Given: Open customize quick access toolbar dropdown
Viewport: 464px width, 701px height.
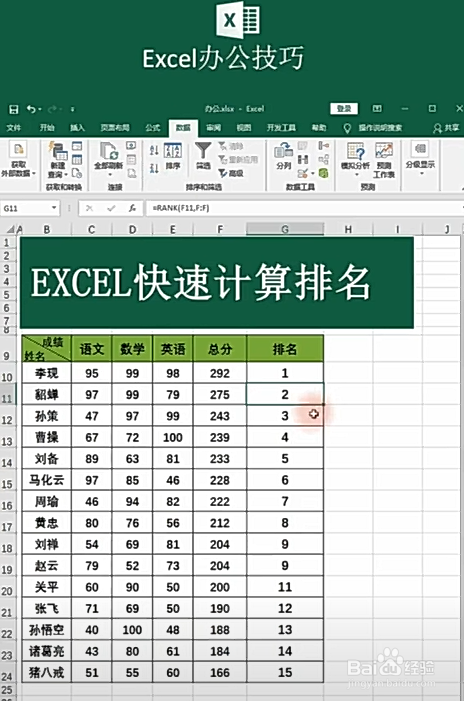Looking at the screenshot, I should [x=72, y=109].
